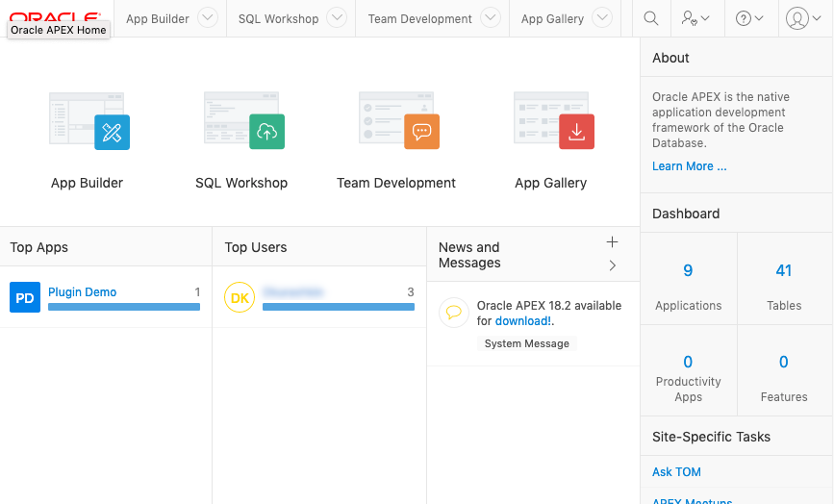Launch App Builder from the blue pencil icon
Viewport: 834px width, 504px height.
(113, 133)
